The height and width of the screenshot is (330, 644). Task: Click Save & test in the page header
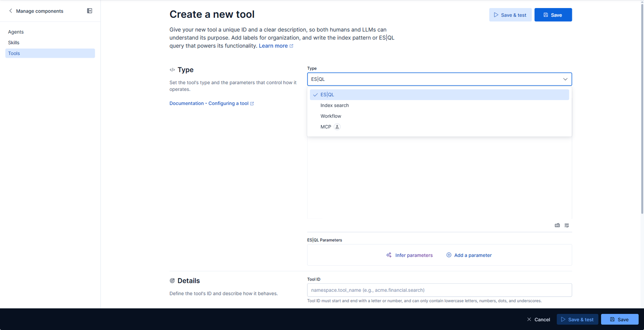tap(510, 15)
